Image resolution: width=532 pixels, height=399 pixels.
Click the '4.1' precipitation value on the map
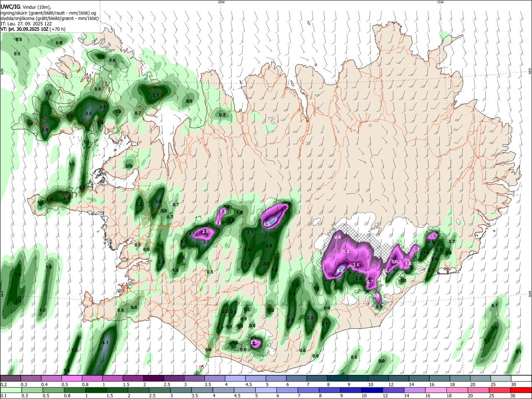coord(105,343)
